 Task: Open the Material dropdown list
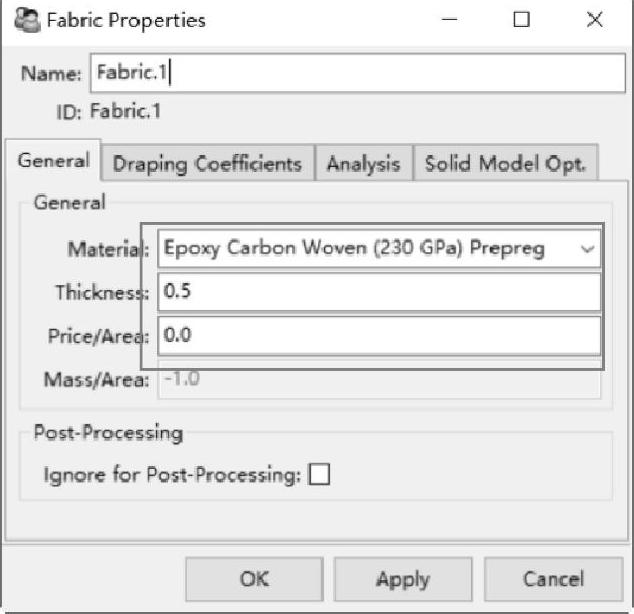point(378,248)
